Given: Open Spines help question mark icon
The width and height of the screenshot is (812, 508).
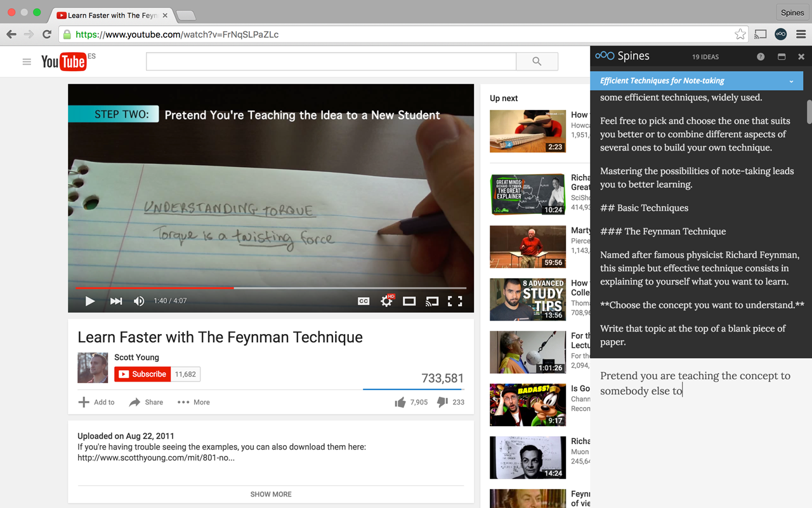Looking at the screenshot, I should tap(761, 57).
